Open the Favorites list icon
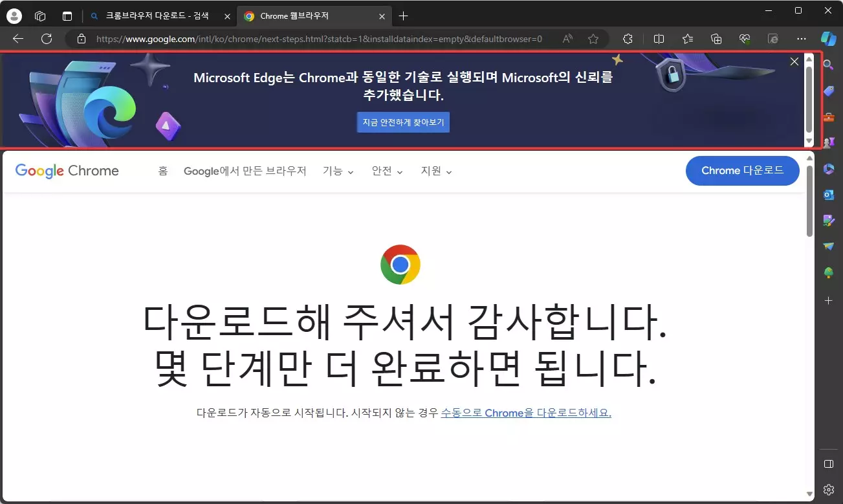The height and width of the screenshot is (504, 843). 688,39
